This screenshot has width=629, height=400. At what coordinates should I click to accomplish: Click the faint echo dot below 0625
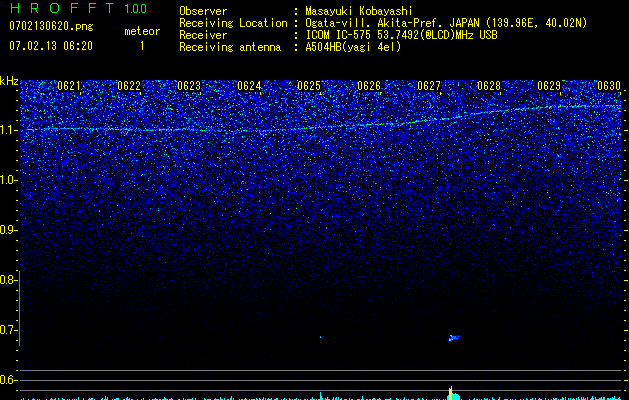click(321, 337)
